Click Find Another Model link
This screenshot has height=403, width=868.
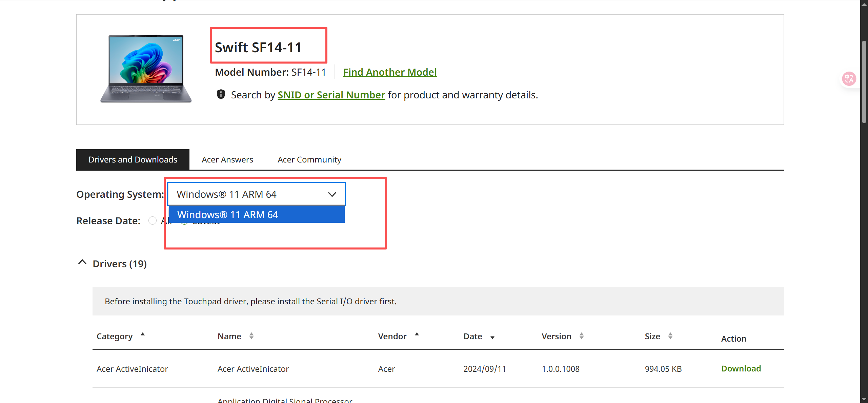(x=390, y=72)
